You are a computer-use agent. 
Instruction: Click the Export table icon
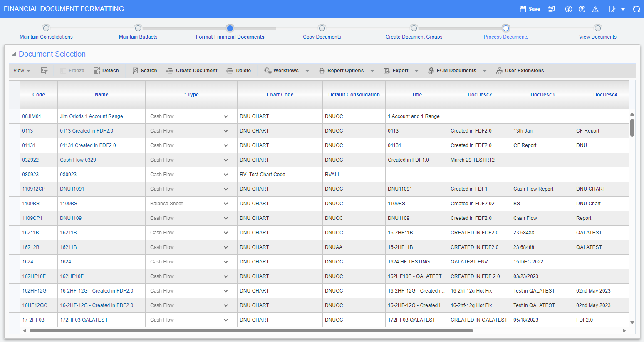[387, 71]
